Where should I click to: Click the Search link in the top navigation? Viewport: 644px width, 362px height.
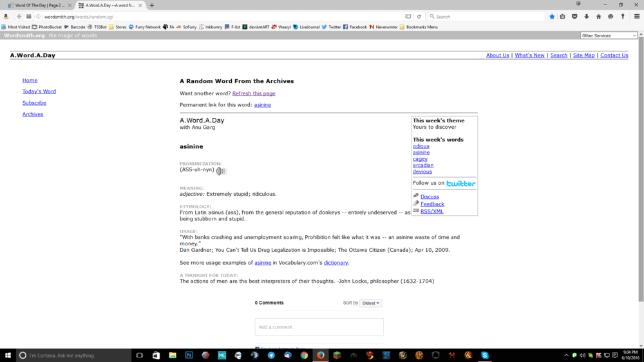coord(558,55)
